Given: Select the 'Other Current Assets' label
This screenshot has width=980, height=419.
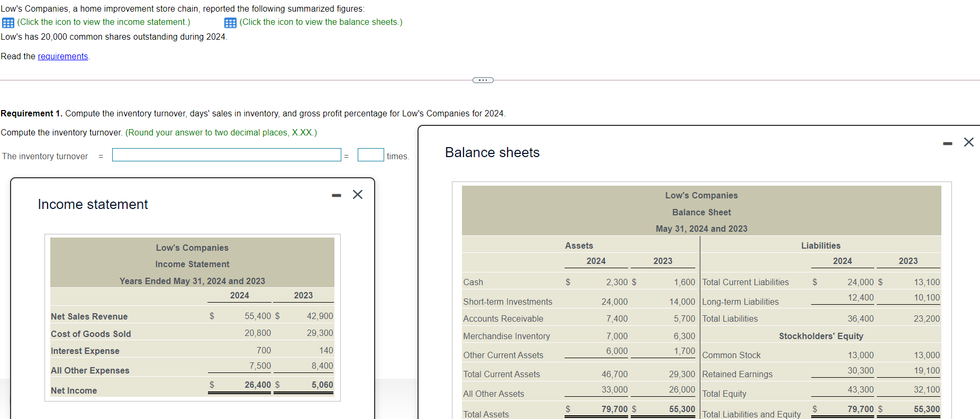Looking at the screenshot, I should click(503, 355).
